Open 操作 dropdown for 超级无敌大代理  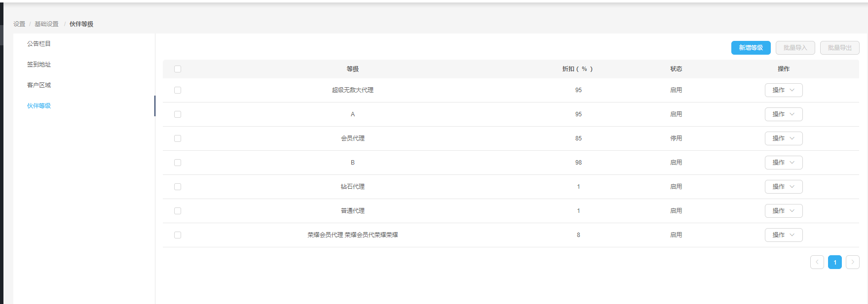[x=783, y=90]
